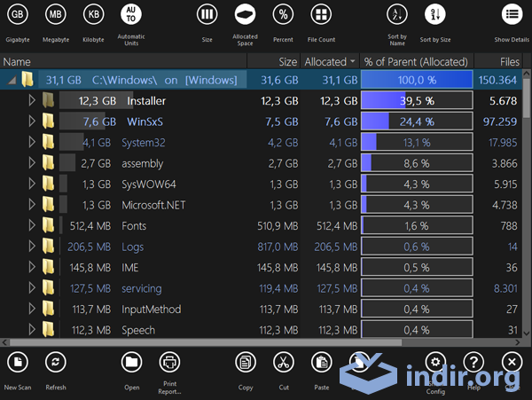Image resolution: width=532 pixels, height=400 pixels.
Task: Collapse the C:\Windows\ root node
Action: click(x=12, y=81)
